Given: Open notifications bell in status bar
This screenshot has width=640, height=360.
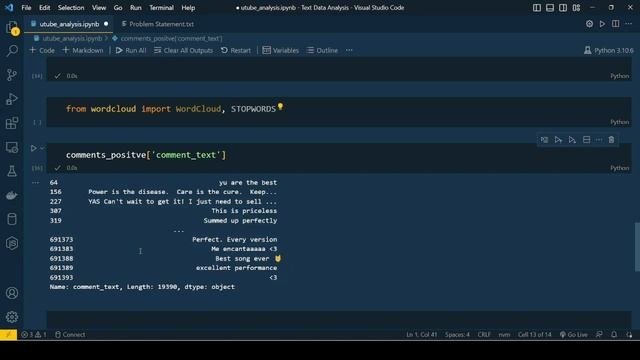Looking at the screenshot, I should click(614, 335).
